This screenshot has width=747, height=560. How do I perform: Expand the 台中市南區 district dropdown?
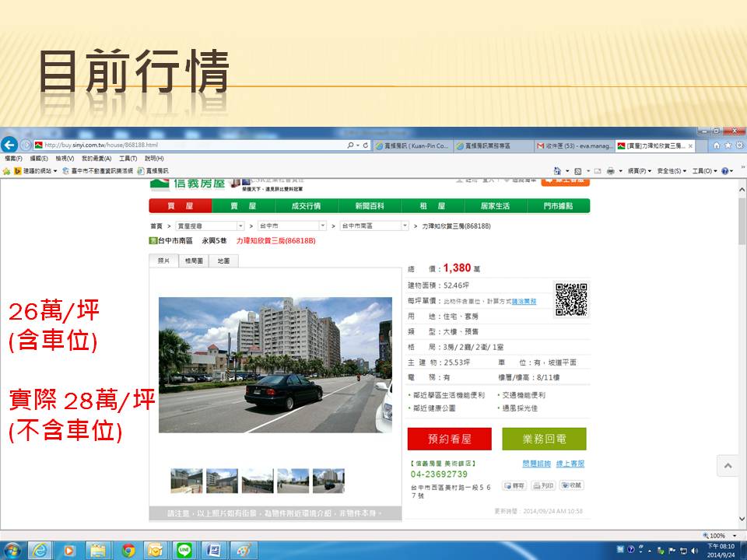(405, 226)
